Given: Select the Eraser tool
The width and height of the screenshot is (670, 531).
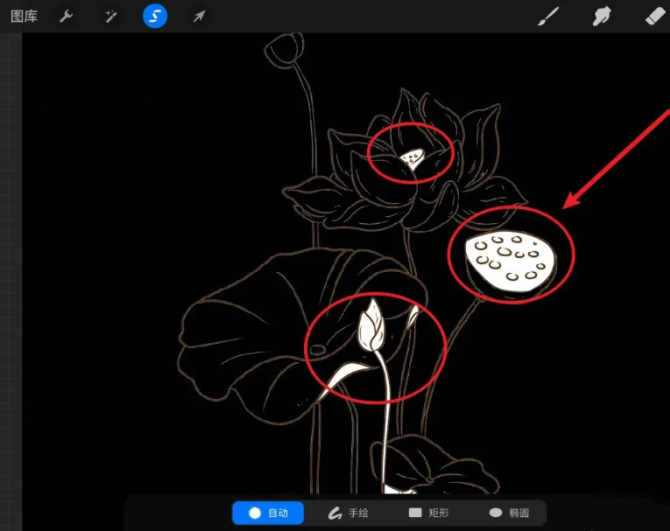Looking at the screenshot, I should tap(655, 16).
